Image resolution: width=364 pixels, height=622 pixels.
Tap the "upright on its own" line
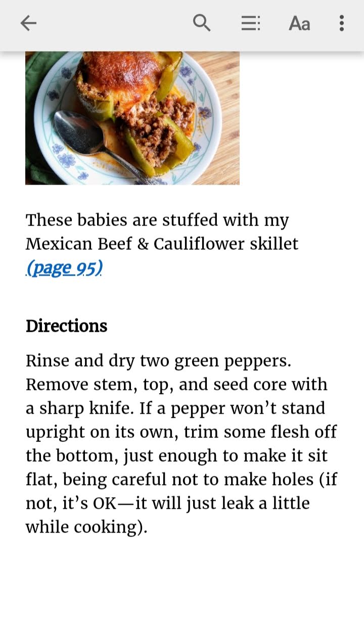(x=181, y=432)
